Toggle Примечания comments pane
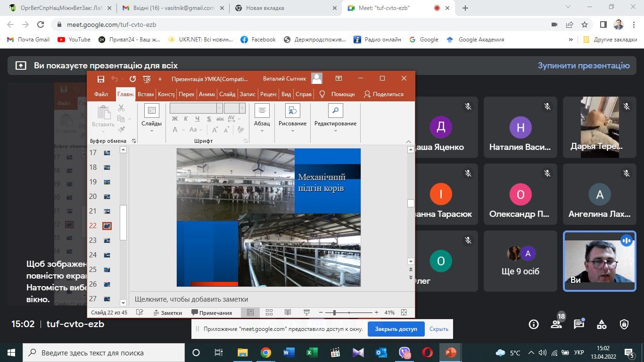The height and width of the screenshot is (362, 644). pos(212,313)
